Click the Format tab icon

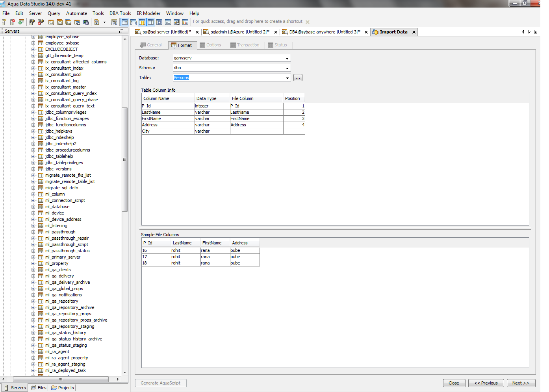click(174, 45)
